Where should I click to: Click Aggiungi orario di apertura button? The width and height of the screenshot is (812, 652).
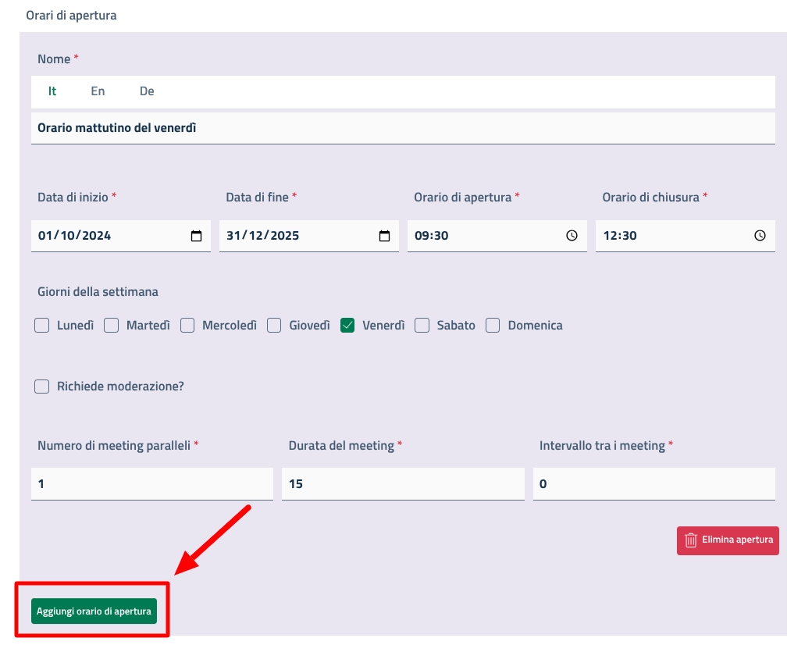pyautogui.click(x=94, y=611)
